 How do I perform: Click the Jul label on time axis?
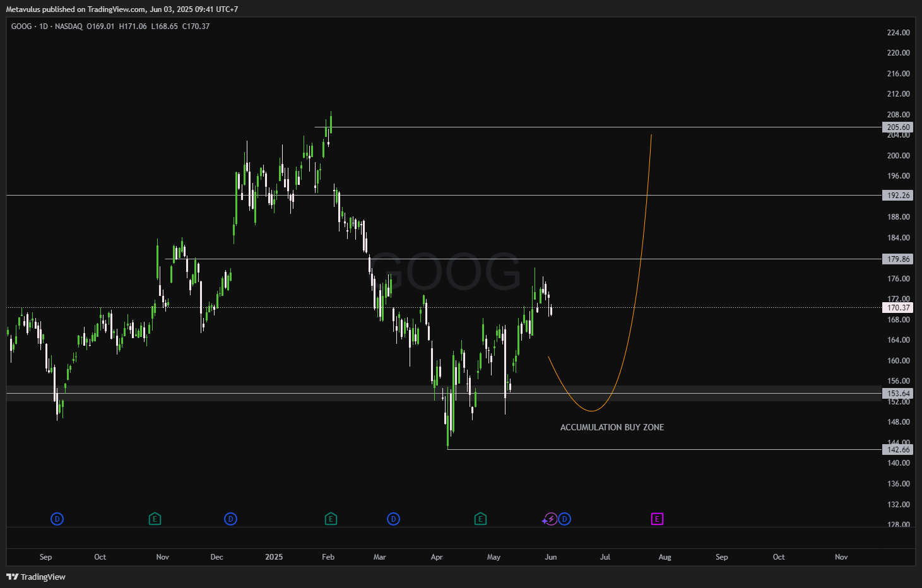(605, 557)
